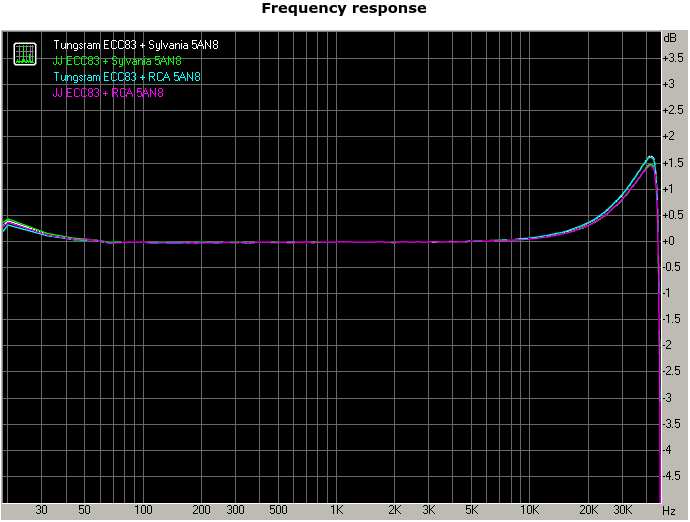The image size is (690, 522).
Task: Click the -2.5 dB axis label
Action: tap(673, 371)
